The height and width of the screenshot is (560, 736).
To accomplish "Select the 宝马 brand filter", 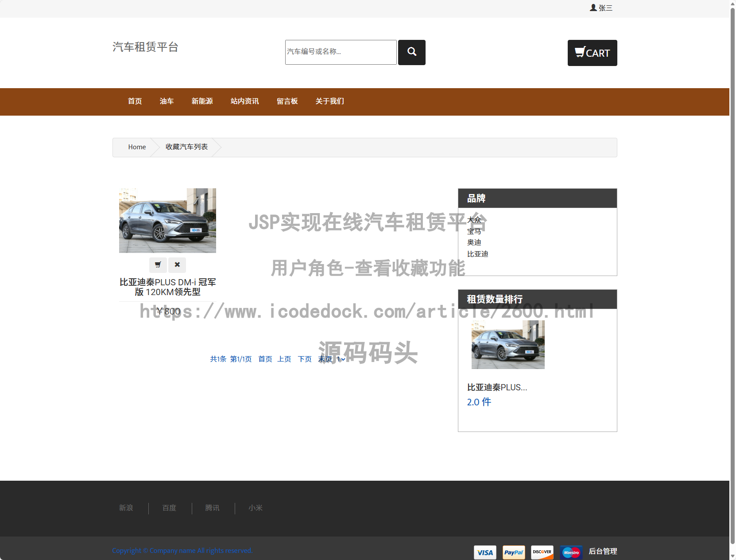I will (474, 231).
